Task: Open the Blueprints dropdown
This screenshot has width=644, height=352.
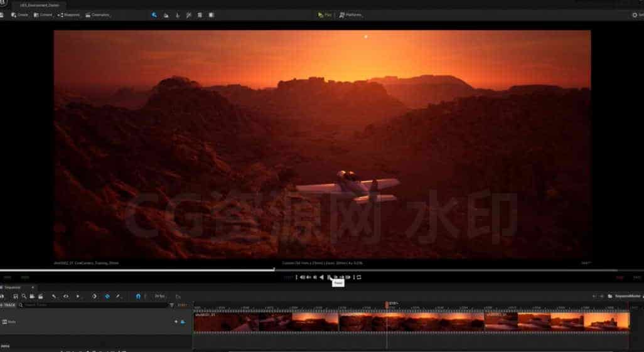Action: [68, 15]
